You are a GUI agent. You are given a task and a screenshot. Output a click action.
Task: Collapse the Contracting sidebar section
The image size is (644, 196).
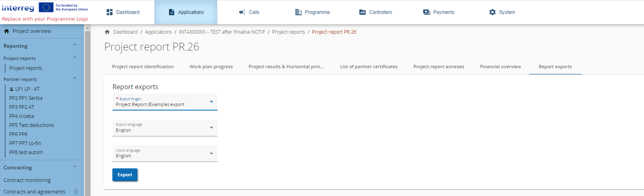click(74, 167)
